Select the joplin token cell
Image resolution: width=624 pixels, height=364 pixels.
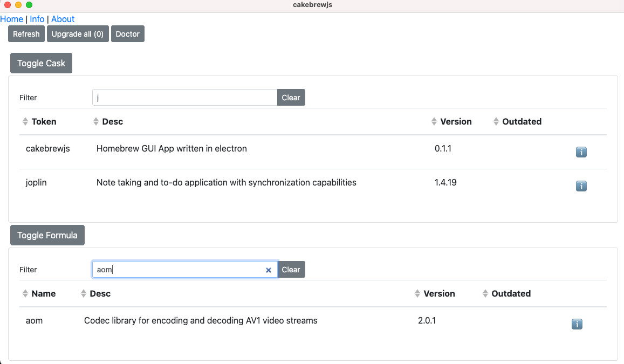pyautogui.click(x=36, y=183)
